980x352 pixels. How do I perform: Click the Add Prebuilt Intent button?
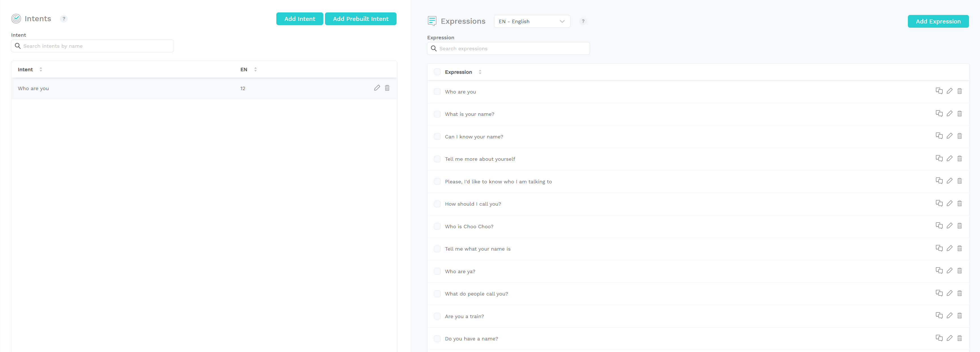(x=360, y=19)
